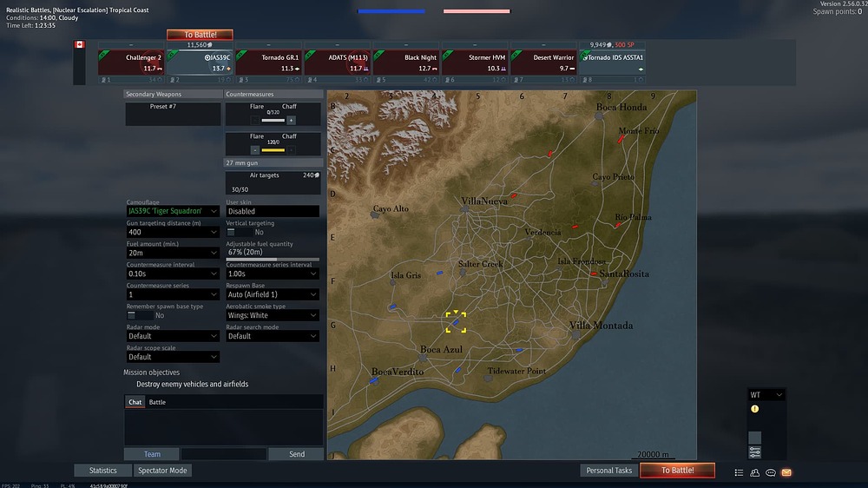
Task: Click the red enemy marker near Monte Frio
Action: tap(621, 140)
